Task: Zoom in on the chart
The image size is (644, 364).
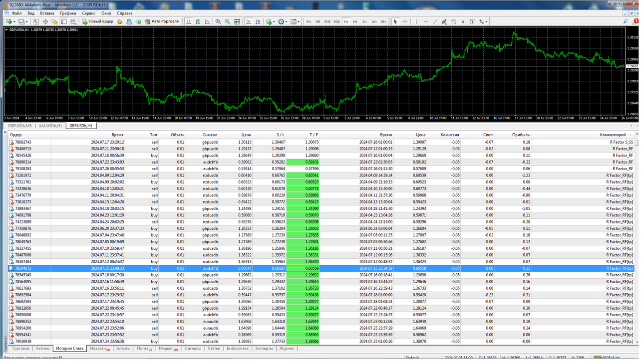Action: (218, 21)
